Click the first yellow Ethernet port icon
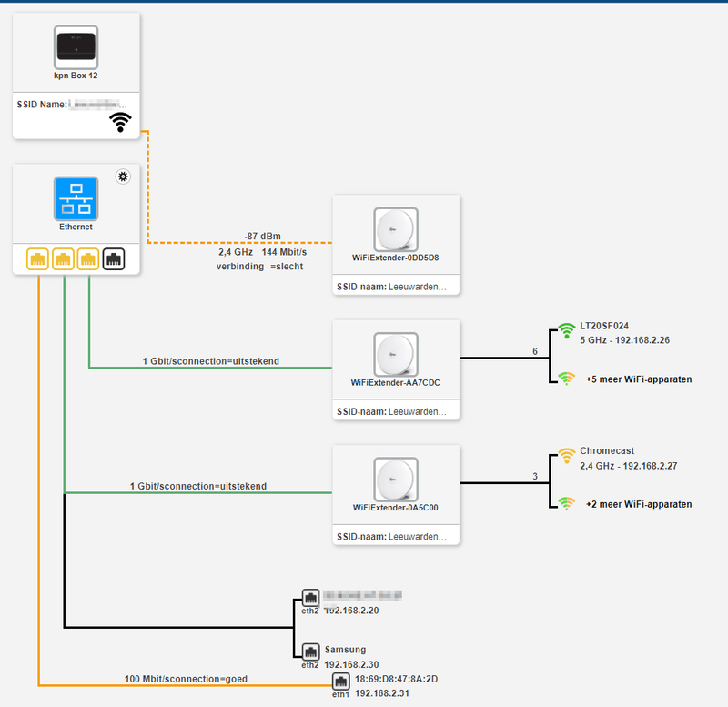Screen dimensions: 728x707 (37, 259)
